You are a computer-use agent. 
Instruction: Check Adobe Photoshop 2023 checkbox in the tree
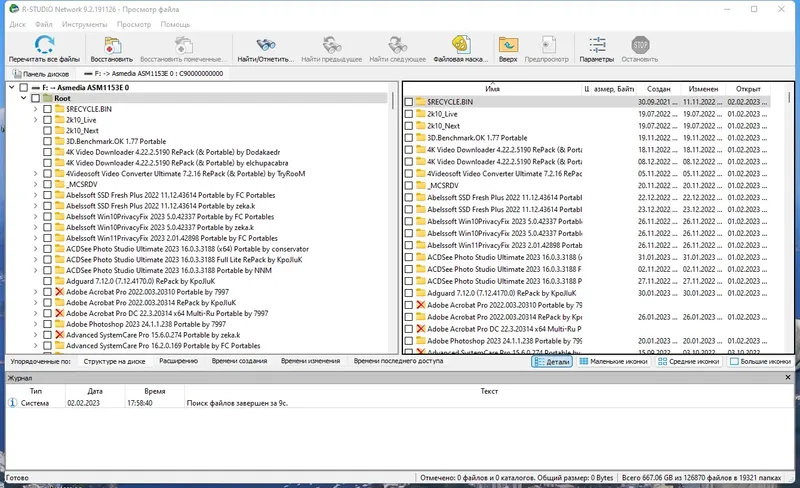[x=47, y=324]
